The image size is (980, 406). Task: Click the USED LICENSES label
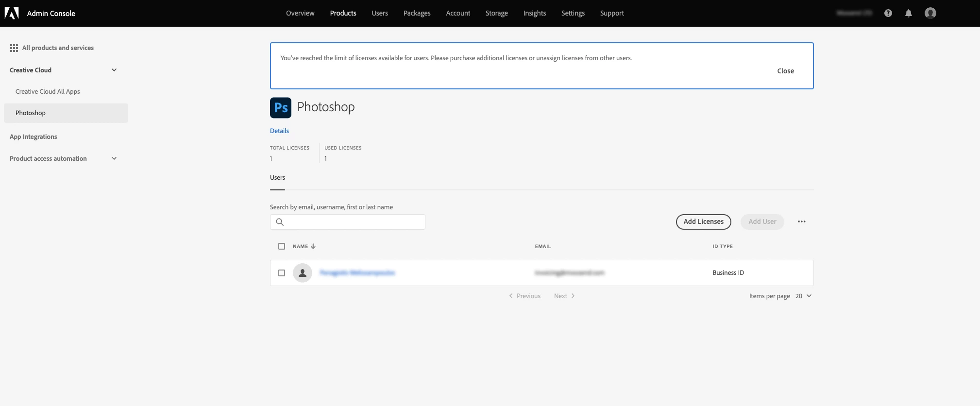click(x=343, y=148)
